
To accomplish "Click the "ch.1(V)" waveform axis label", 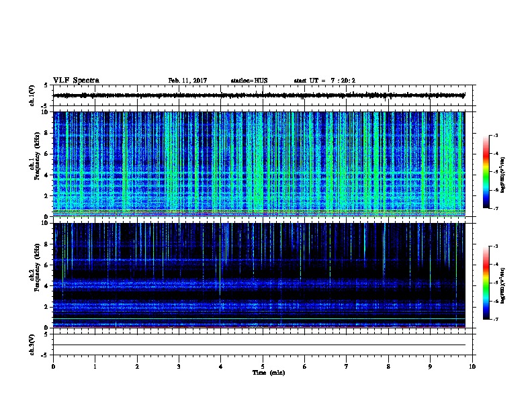I will click(x=32, y=95).
